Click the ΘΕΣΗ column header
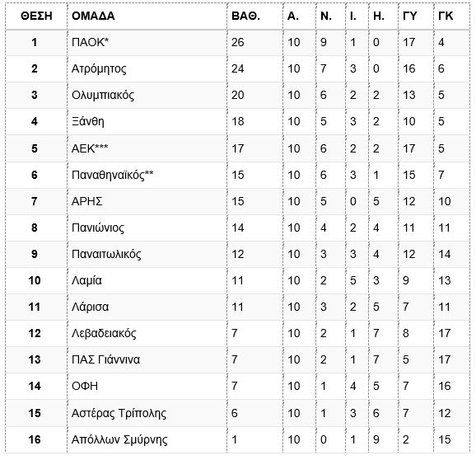This screenshot has height=460, width=476. 36,16
